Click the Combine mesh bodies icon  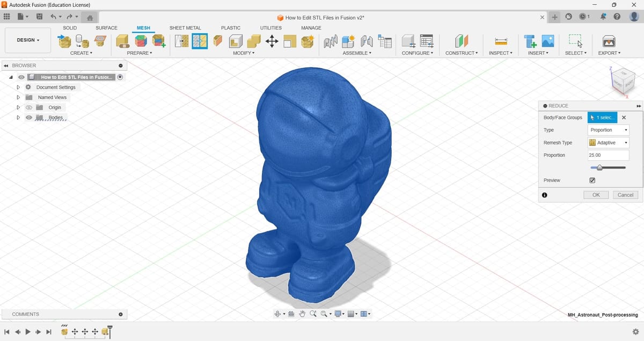(254, 41)
